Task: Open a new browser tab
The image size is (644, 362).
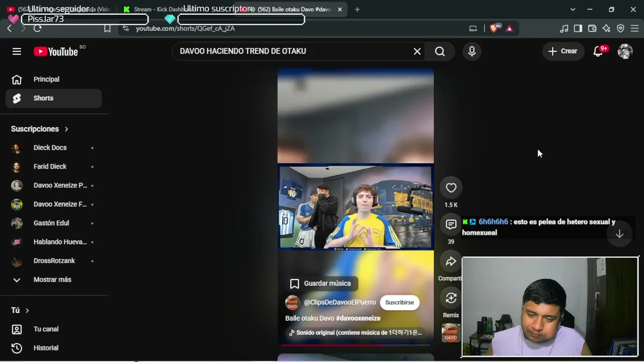Action: tap(357, 10)
